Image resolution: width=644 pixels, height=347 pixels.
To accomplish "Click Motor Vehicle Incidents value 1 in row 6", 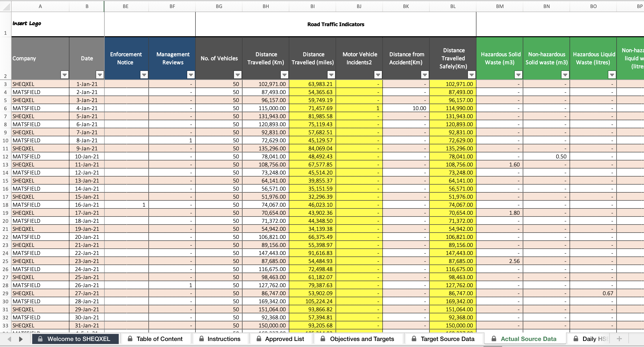I will [x=359, y=108].
